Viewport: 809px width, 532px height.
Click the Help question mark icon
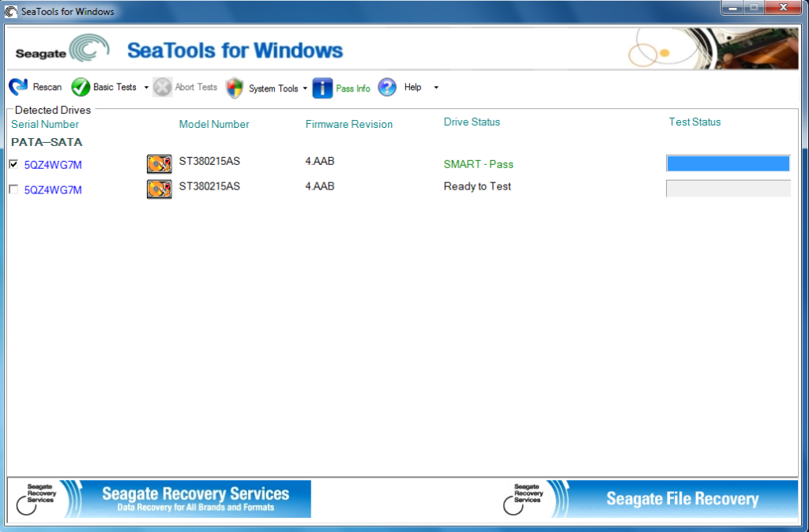(x=387, y=87)
